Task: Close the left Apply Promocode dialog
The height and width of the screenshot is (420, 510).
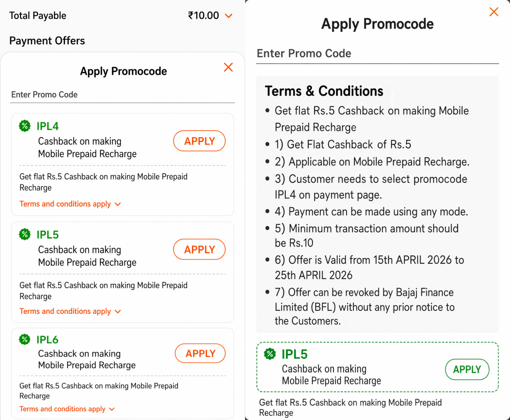Action: coord(228,67)
